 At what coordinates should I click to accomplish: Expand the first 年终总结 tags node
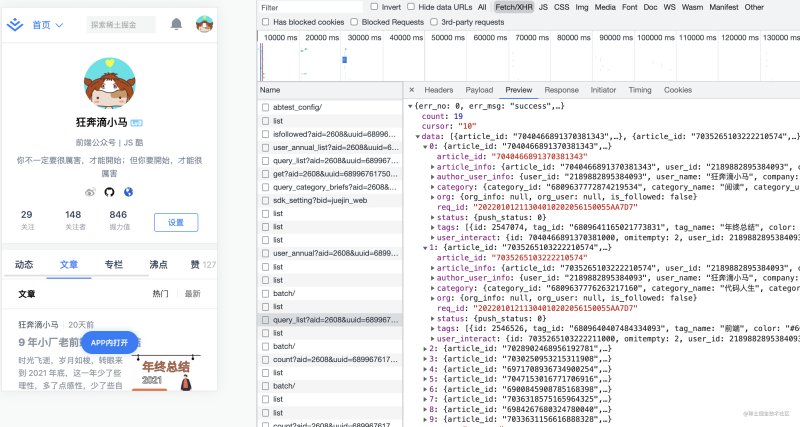(433, 228)
